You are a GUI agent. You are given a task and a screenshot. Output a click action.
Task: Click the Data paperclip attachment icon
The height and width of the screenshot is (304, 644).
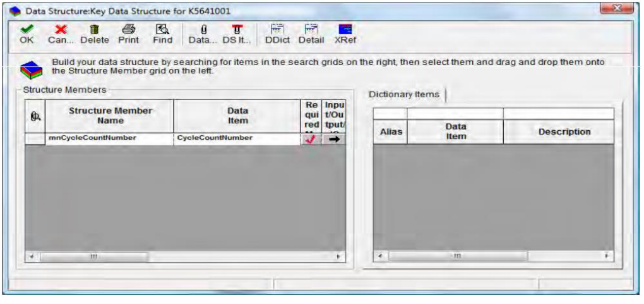coord(203,29)
